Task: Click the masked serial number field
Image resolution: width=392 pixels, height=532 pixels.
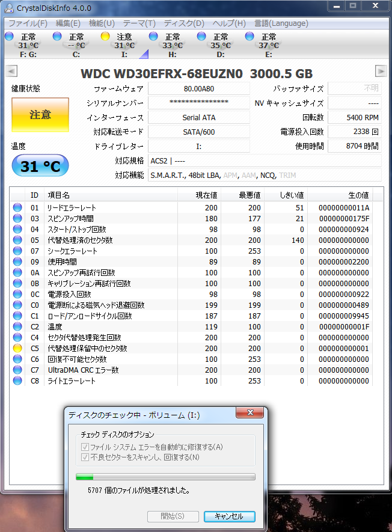Action: click(x=199, y=103)
